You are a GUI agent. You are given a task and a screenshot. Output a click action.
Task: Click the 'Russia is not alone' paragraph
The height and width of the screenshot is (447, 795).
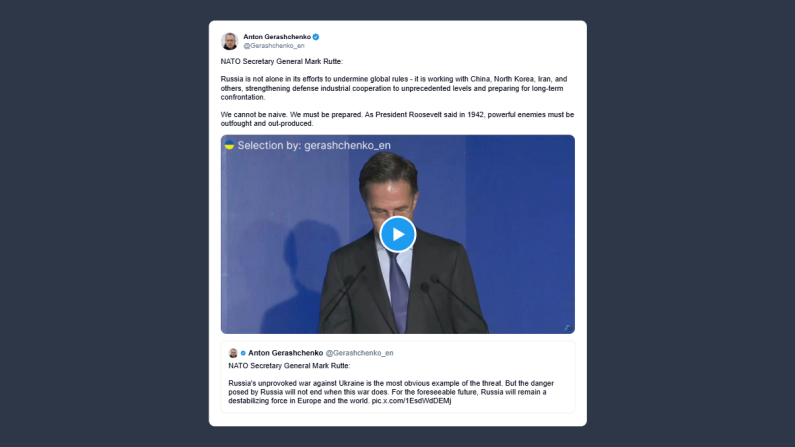[396, 87]
